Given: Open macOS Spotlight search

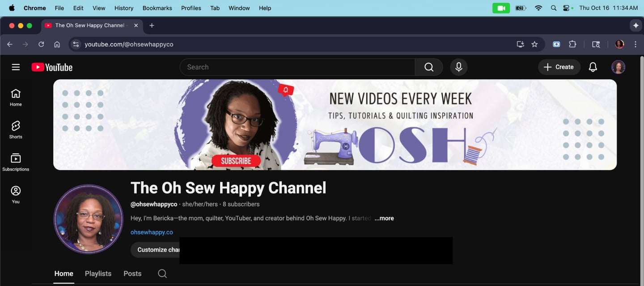Looking at the screenshot, I should click(x=554, y=8).
